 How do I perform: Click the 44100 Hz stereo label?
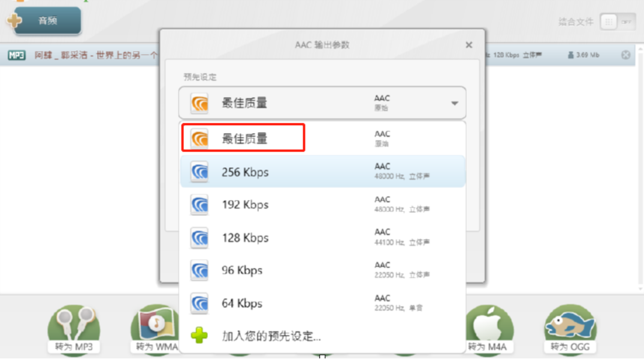coord(402,242)
